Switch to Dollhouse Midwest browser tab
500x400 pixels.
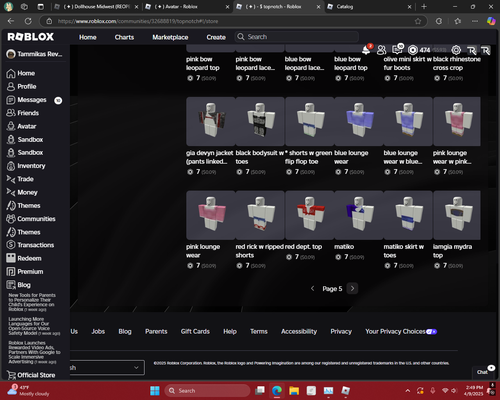96,7
